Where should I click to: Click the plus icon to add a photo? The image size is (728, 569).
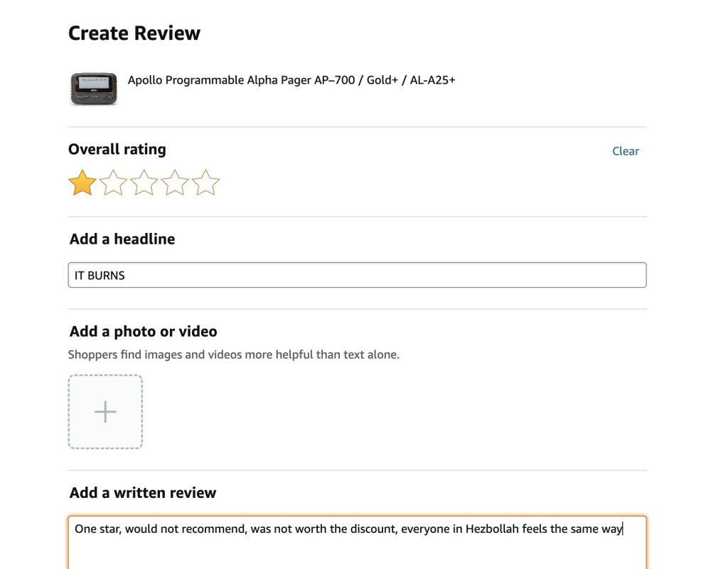[105, 412]
